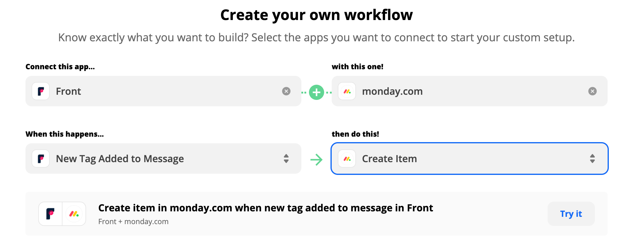This screenshot has width=644, height=249.
Task: Open the Create item in monday.com workflow title
Action: point(266,208)
